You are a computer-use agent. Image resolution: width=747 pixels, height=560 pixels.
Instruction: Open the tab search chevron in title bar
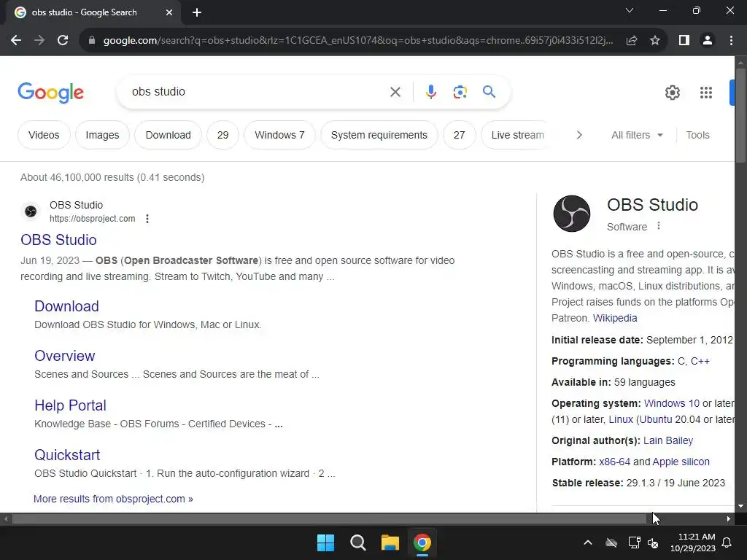coord(630,10)
